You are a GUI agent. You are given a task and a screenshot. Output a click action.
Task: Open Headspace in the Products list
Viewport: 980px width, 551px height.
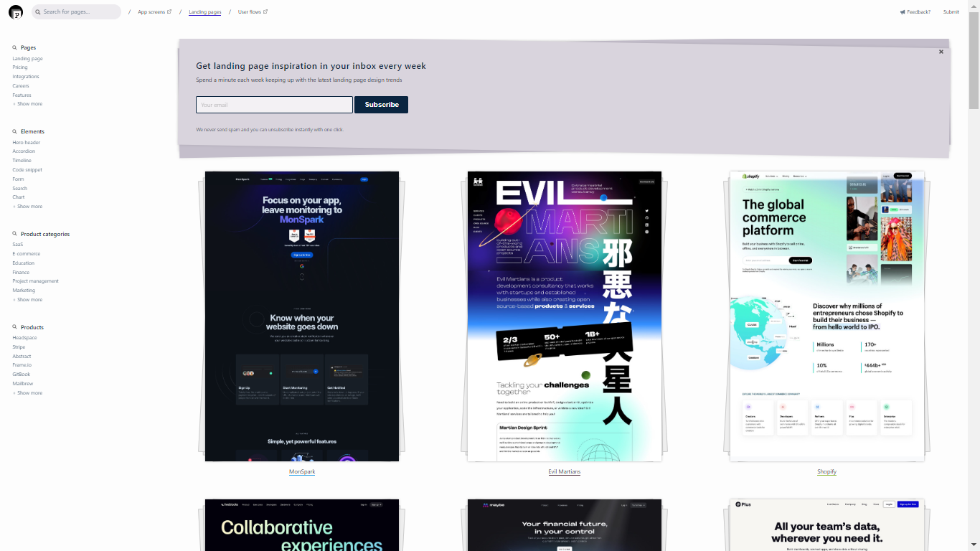[24, 338]
